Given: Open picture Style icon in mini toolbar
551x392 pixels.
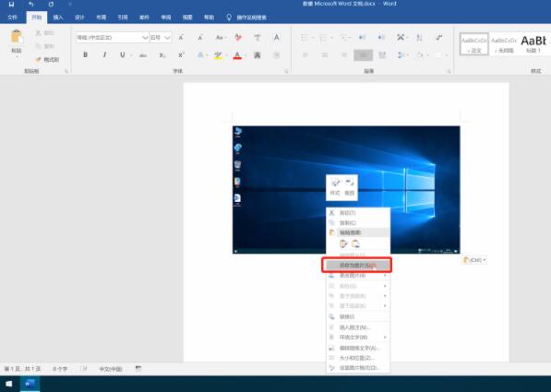Looking at the screenshot, I should click(x=335, y=187).
